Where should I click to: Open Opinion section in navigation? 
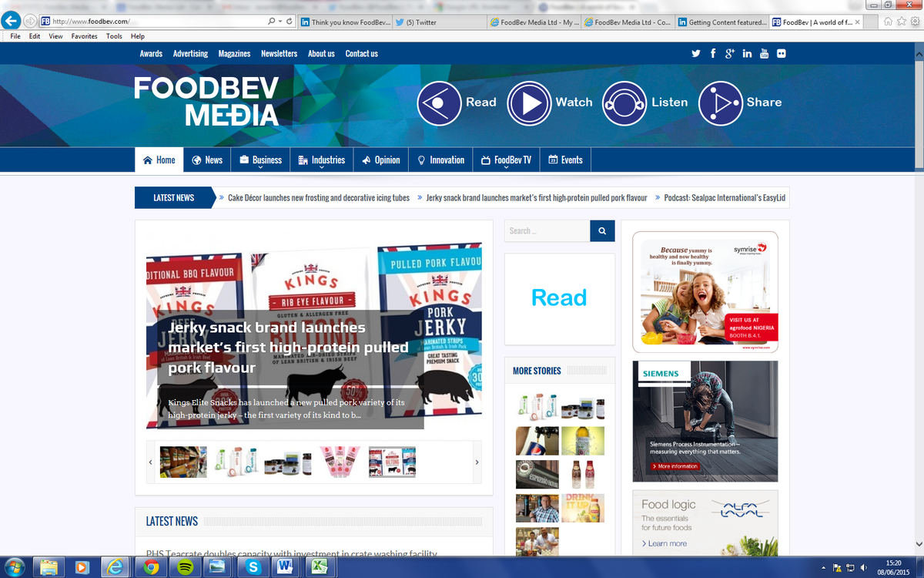381,160
